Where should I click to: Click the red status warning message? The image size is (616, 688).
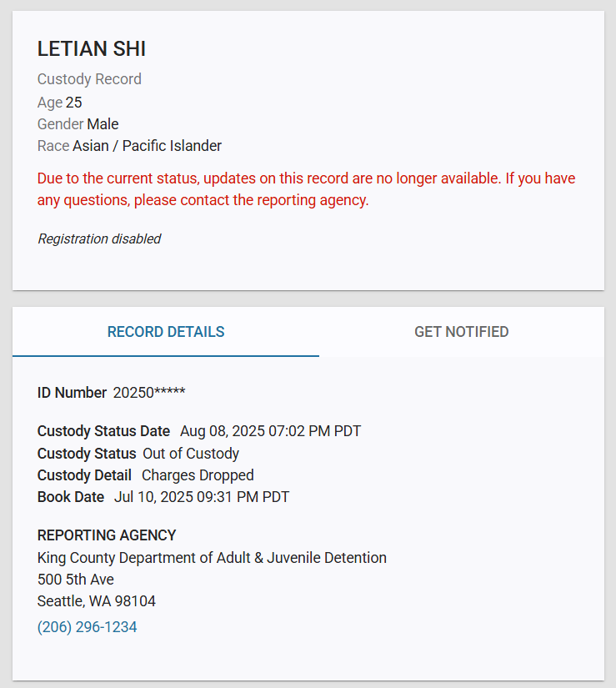pos(306,189)
